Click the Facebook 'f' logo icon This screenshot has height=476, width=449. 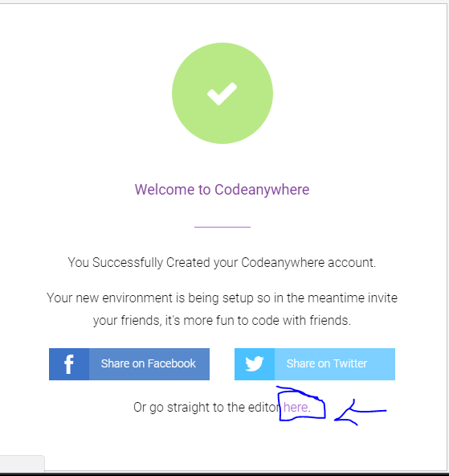(69, 364)
